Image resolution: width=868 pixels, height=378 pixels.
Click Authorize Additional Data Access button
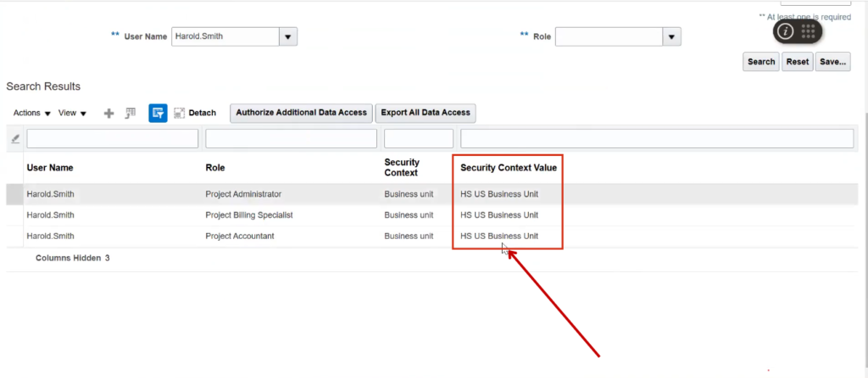[x=301, y=113]
